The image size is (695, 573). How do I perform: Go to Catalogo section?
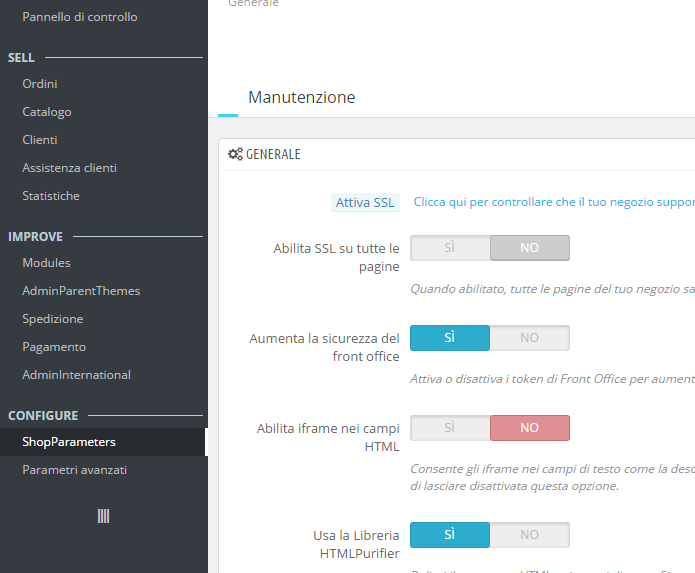click(47, 112)
